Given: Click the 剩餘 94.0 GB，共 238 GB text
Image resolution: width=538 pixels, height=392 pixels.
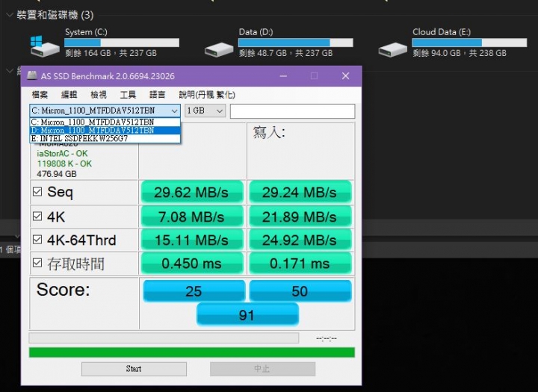Looking at the screenshot, I should pos(460,53).
